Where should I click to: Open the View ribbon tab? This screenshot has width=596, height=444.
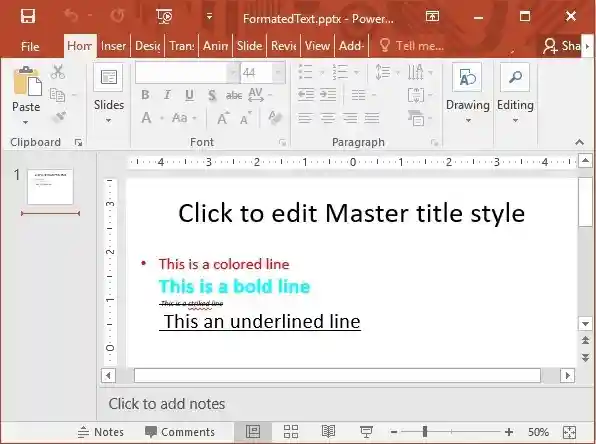pyautogui.click(x=317, y=46)
